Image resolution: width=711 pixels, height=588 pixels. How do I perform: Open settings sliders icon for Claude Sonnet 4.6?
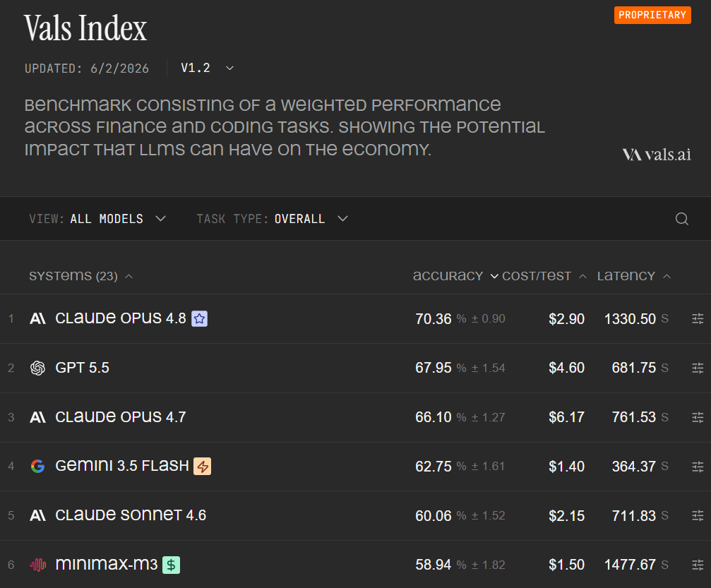click(x=698, y=515)
